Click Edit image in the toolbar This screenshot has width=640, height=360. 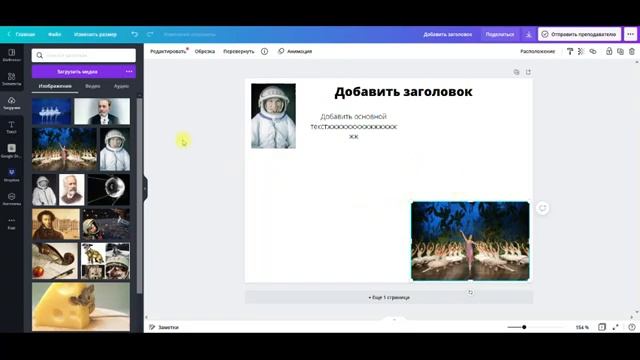pos(168,51)
